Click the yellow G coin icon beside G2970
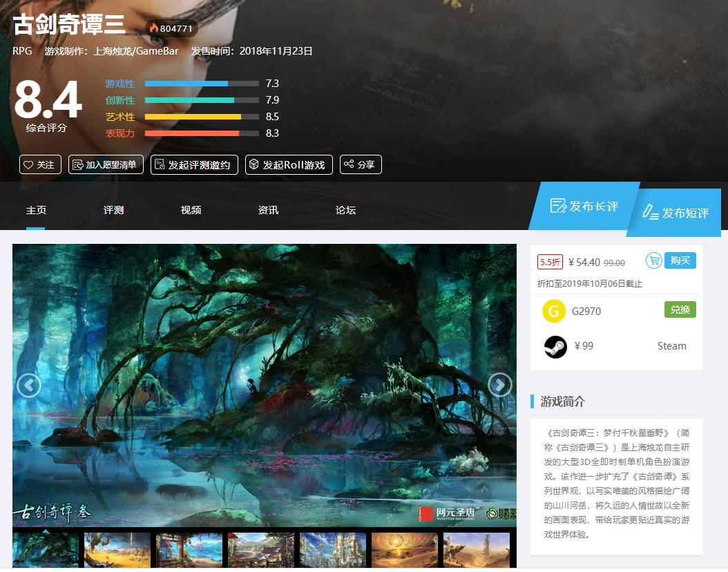 [x=553, y=311]
